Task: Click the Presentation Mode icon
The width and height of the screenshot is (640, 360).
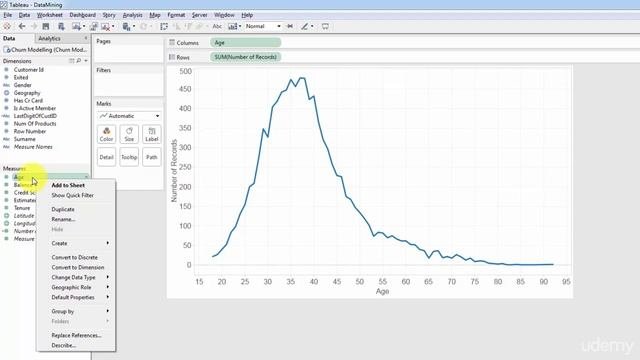Action: pyautogui.click(x=325, y=26)
